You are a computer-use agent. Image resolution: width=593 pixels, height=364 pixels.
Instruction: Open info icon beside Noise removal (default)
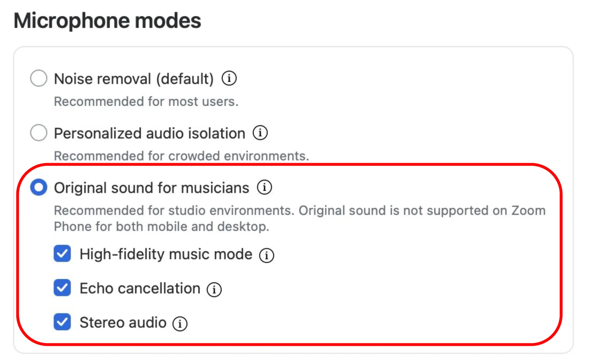(229, 78)
